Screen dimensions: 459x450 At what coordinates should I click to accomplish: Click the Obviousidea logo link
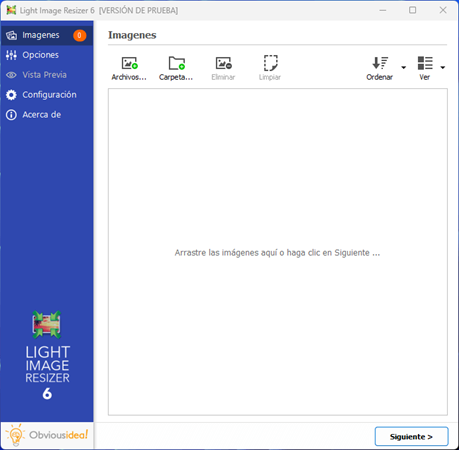(47, 435)
